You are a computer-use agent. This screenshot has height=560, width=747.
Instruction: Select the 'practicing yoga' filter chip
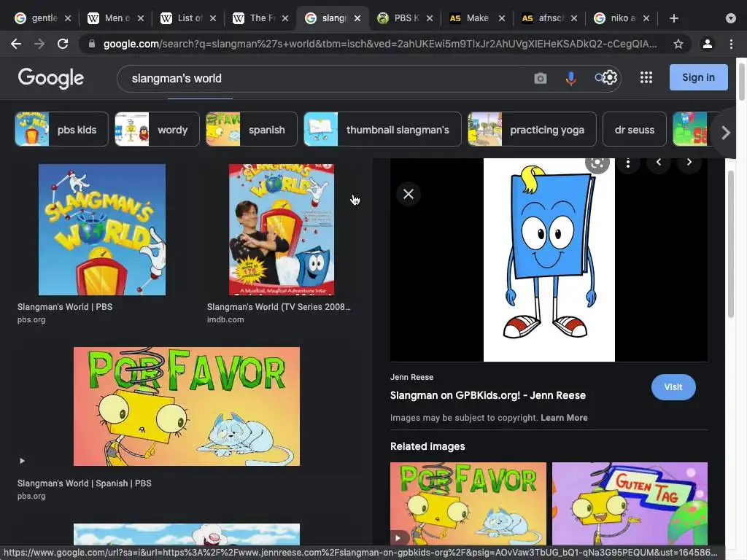pyautogui.click(x=532, y=130)
